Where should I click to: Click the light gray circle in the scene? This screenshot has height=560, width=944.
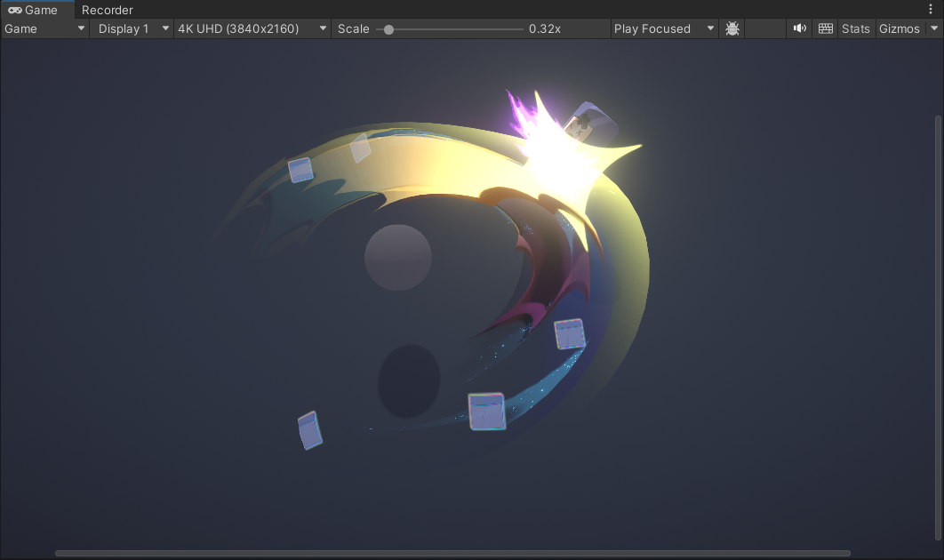tap(397, 258)
